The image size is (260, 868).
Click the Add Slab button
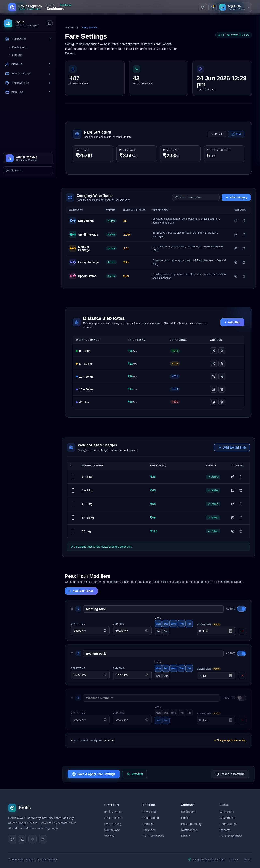click(x=232, y=322)
